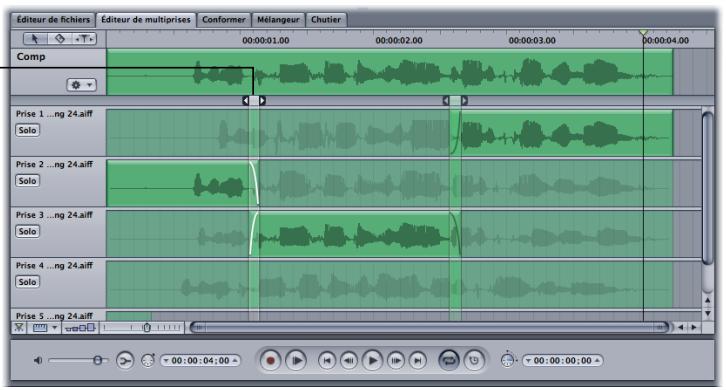Click the record button
Screen dimensions: 726x390
pos(270,360)
